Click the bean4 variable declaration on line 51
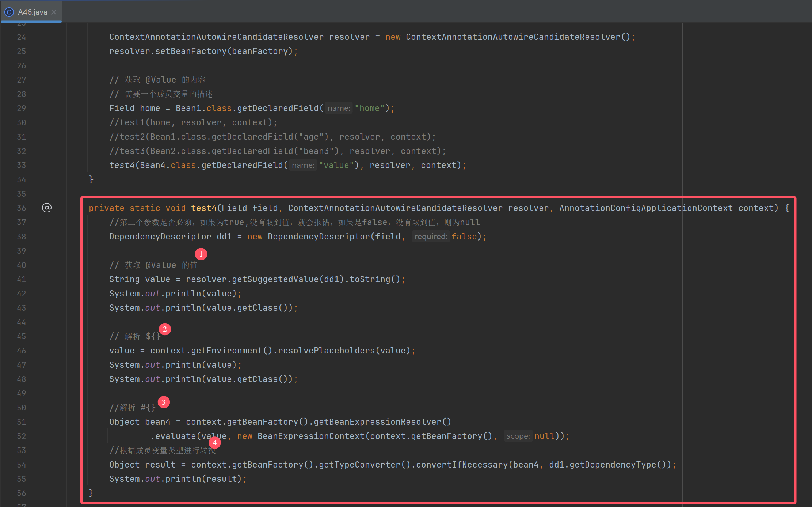The image size is (812, 507). [158, 422]
